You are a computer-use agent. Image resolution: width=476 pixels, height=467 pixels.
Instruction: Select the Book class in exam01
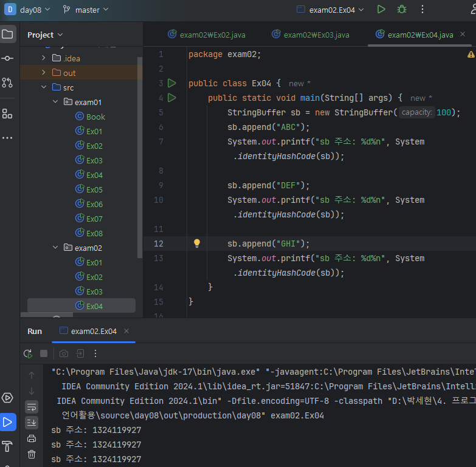pyautogui.click(x=95, y=117)
